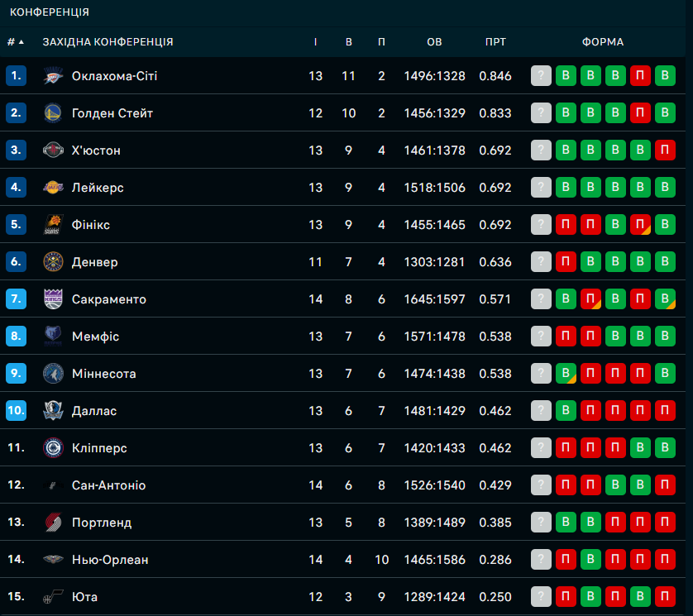The height and width of the screenshot is (616, 693).
Task: Click the Lakers team logo
Action: pos(53,188)
